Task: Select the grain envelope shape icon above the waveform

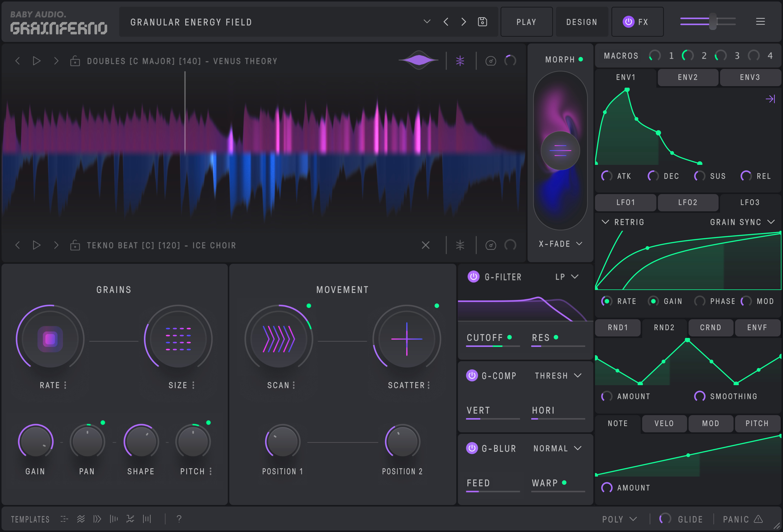Action: pyautogui.click(x=419, y=60)
